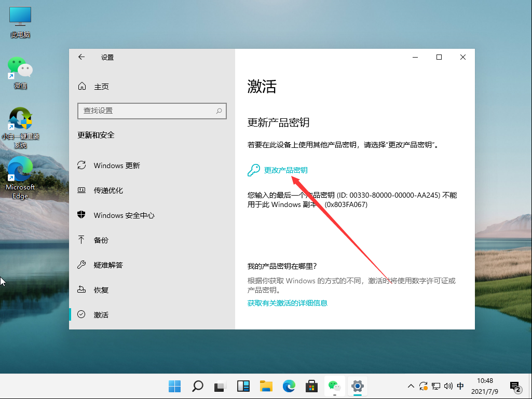Click the Windows Start button
Image resolution: width=532 pixels, height=399 pixels.
(174, 386)
